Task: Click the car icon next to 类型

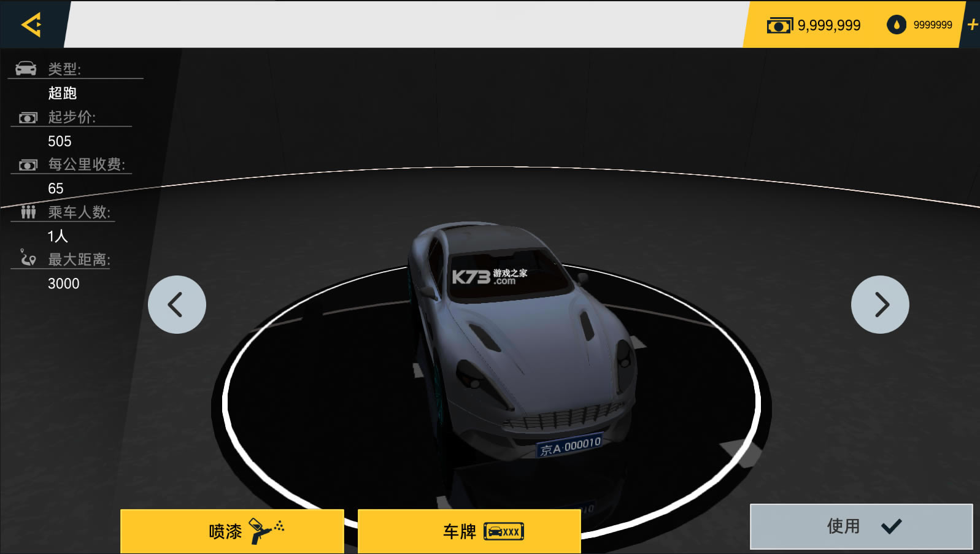Action: click(x=26, y=69)
